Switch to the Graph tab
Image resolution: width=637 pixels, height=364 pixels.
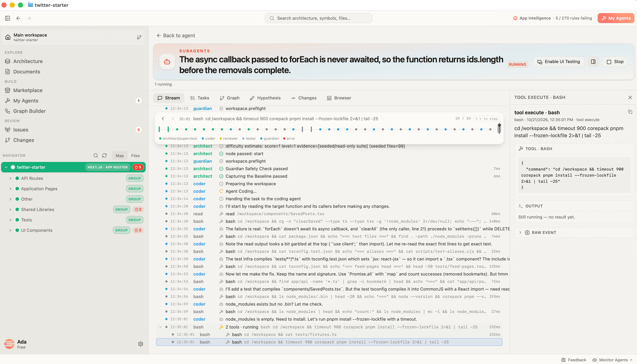tap(229, 98)
